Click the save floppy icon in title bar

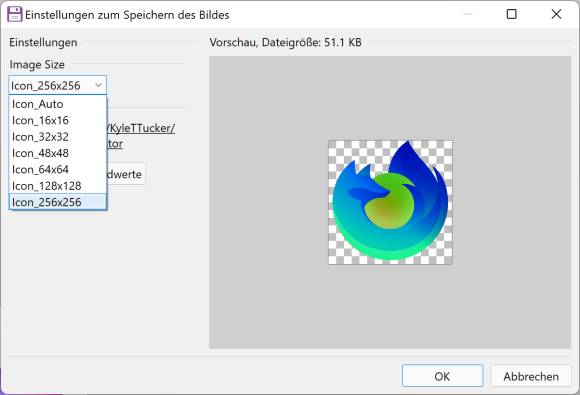(x=14, y=14)
